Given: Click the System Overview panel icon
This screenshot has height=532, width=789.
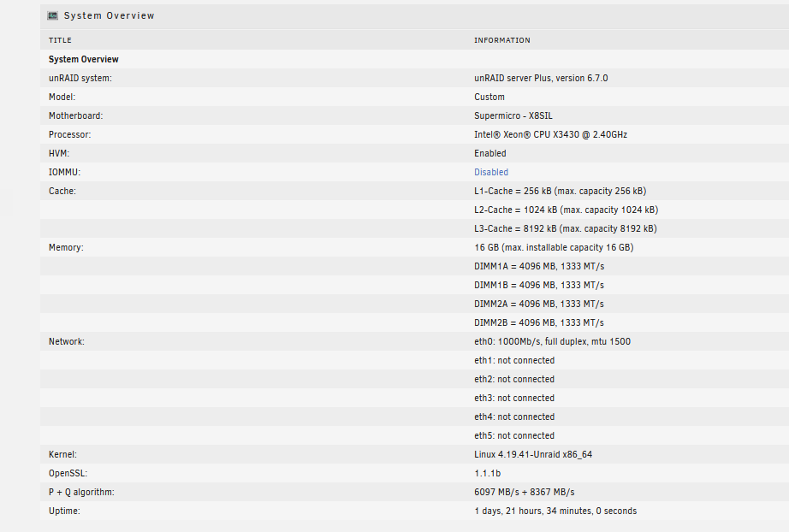Looking at the screenshot, I should (52, 15).
